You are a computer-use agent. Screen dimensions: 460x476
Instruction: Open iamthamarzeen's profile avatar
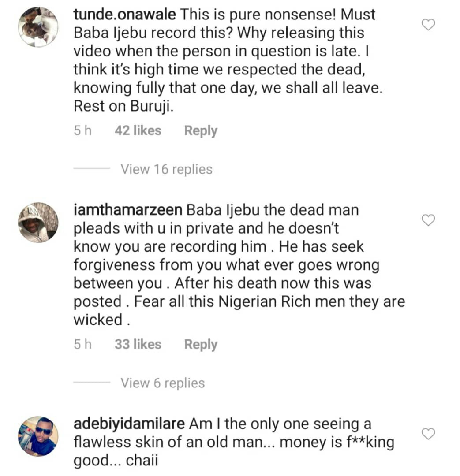pyautogui.click(x=38, y=223)
